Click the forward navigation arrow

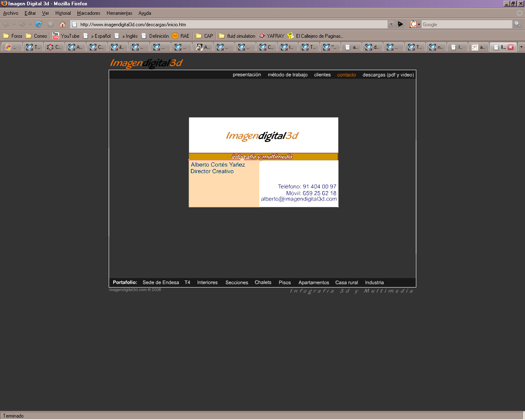tap(22, 24)
